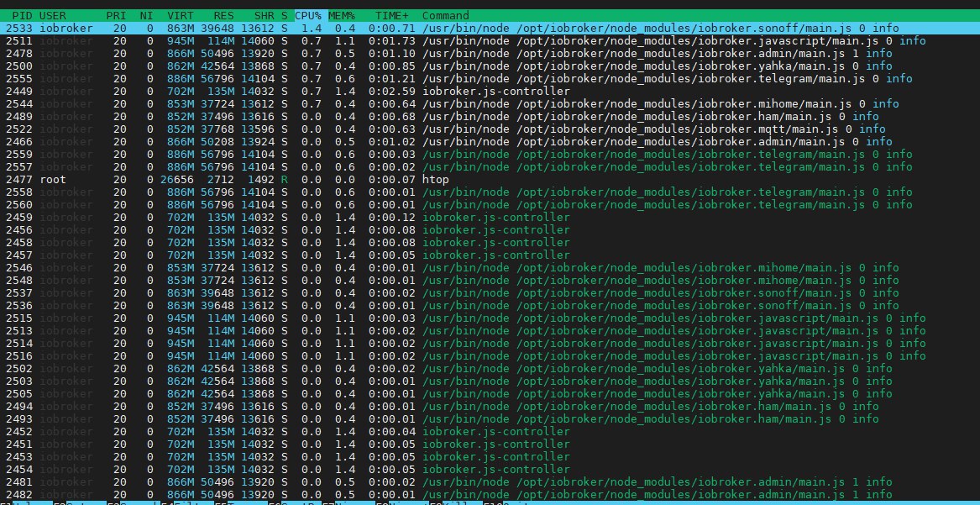Select yahka thread PID 2503
This screenshot has height=505, width=980.
[490, 381]
